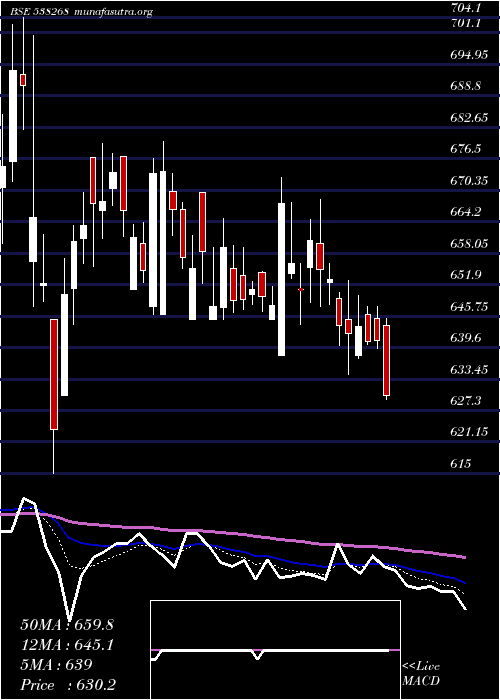Select the 704.1 top price label

coord(465,8)
